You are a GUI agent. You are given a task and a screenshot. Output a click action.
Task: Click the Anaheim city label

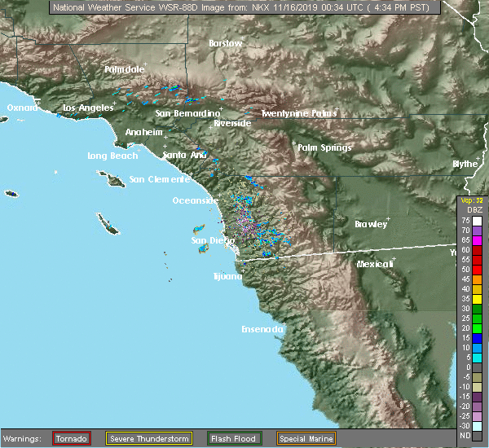coord(143,133)
